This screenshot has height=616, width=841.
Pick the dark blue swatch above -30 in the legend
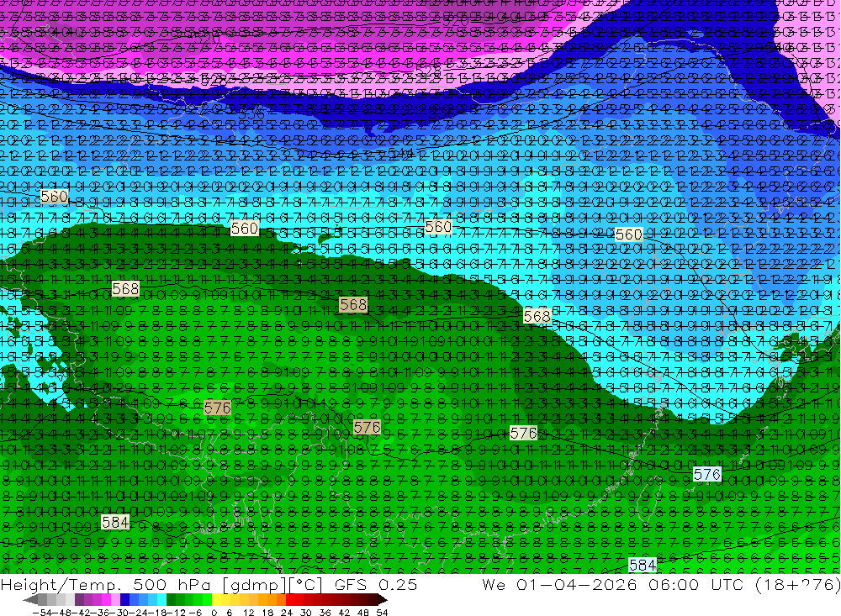coord(125,600)
